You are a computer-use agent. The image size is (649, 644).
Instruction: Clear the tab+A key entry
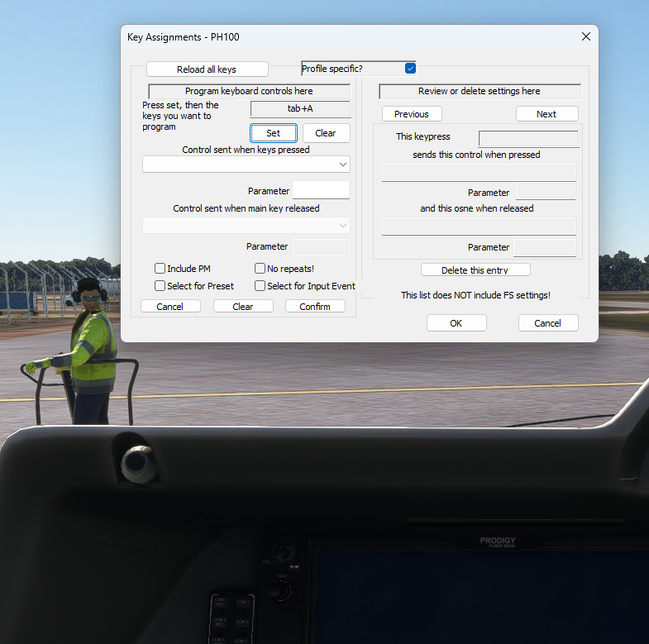click(x=326, y=133)
